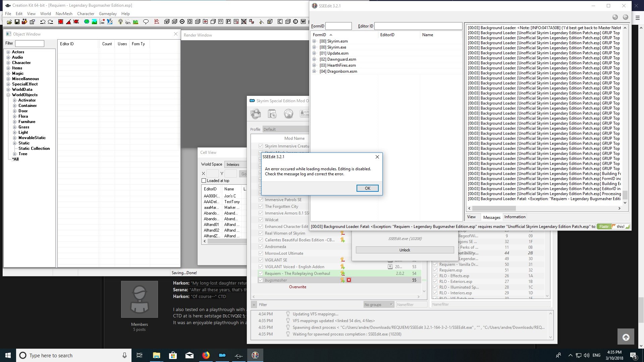This screenshot has height=362, width=644.
Task: Open Windows Task View
Action: click(140, 355)
